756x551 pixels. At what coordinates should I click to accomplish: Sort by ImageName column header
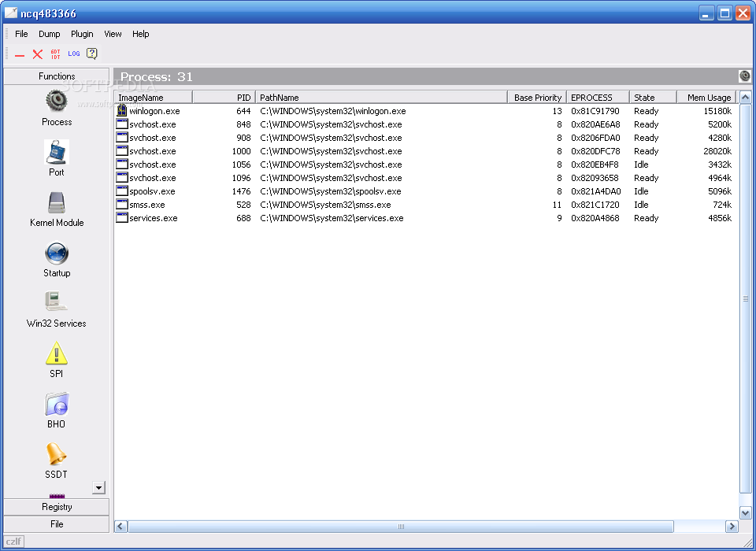[154, 98]
